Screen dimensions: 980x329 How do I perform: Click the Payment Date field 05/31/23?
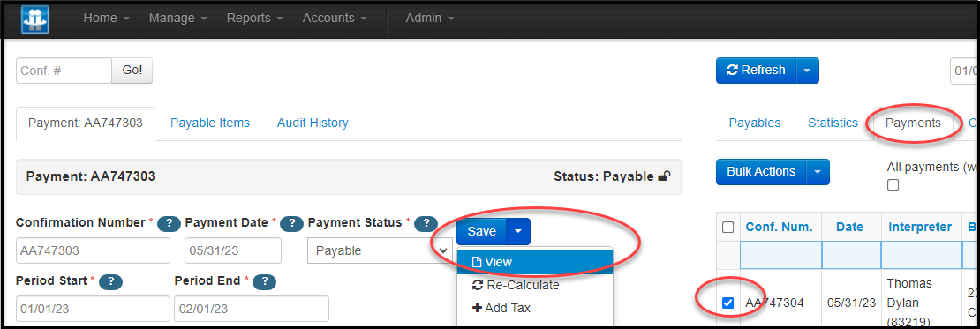point(233,250)
